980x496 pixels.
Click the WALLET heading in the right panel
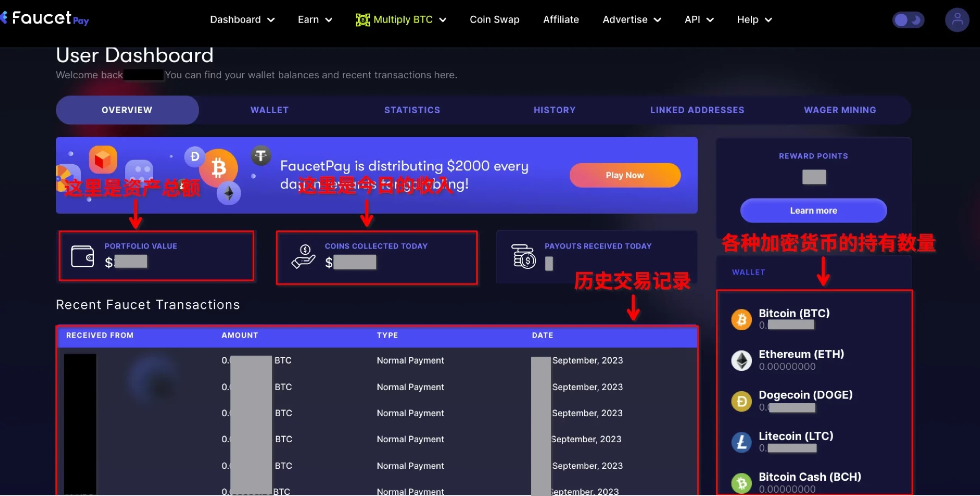[x=748, y=272]
